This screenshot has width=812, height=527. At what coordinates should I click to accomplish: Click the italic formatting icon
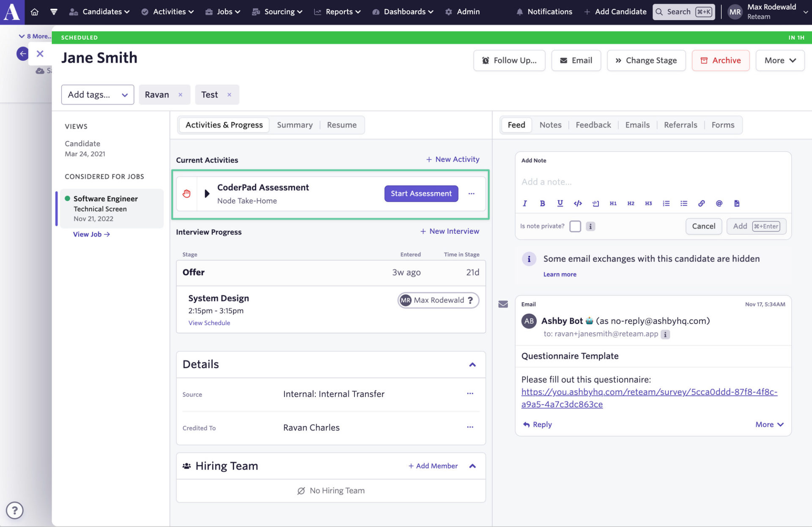click(x=524, y=204)
